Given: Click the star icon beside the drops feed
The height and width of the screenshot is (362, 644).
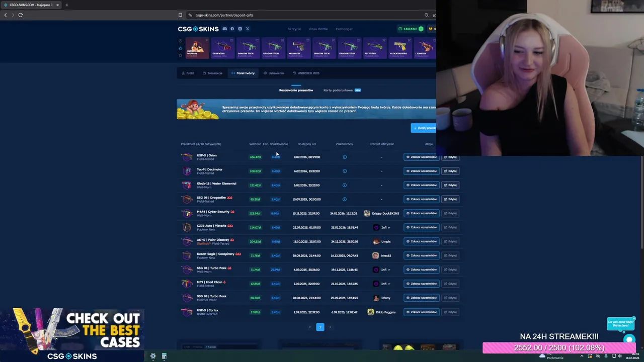Looking at the screenshot, I should [x=180, y=55].
